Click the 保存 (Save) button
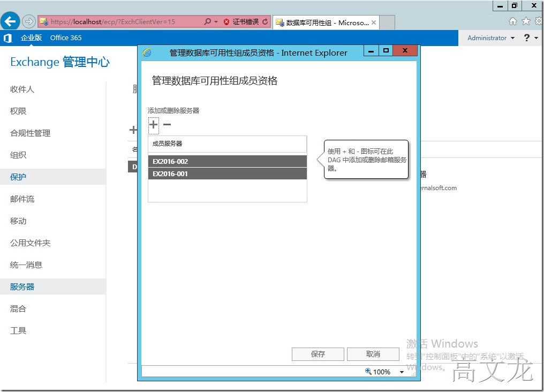Screen dimensions: 544x392 [x=318, y=354]
